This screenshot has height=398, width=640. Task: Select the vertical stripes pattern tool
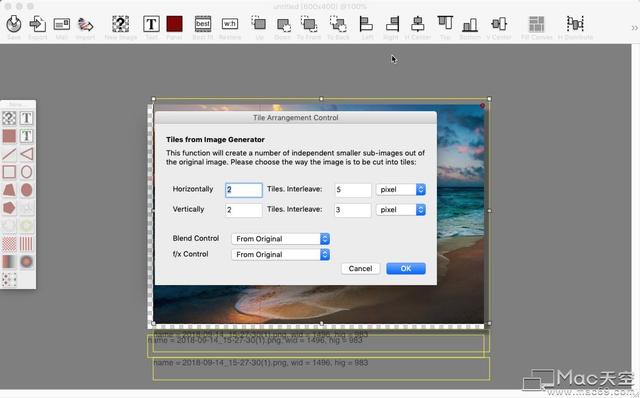tap(27, 244)
